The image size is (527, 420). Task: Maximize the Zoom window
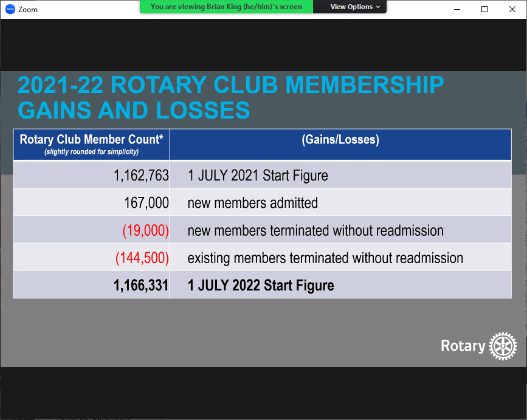click(x=484, y=9)
